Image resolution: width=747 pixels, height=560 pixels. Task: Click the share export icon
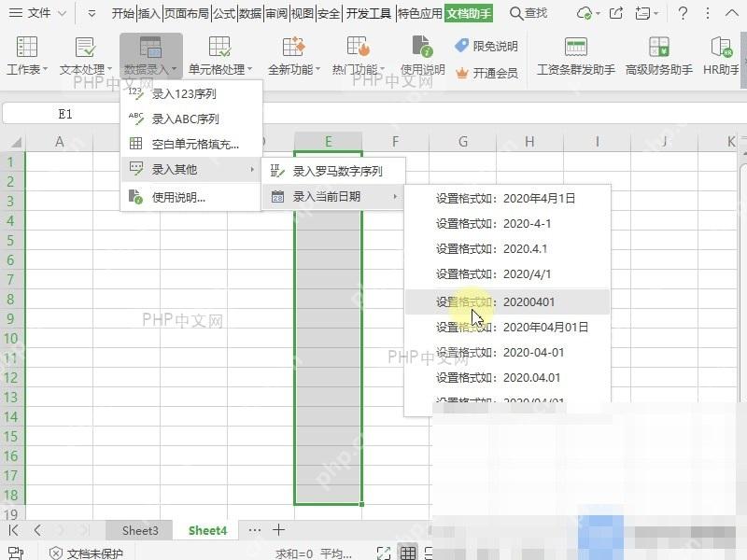click(x=616, y=13)
